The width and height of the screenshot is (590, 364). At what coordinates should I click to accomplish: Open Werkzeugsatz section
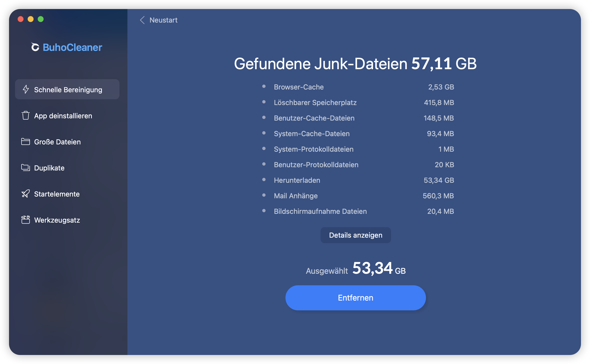click(67, 220)
